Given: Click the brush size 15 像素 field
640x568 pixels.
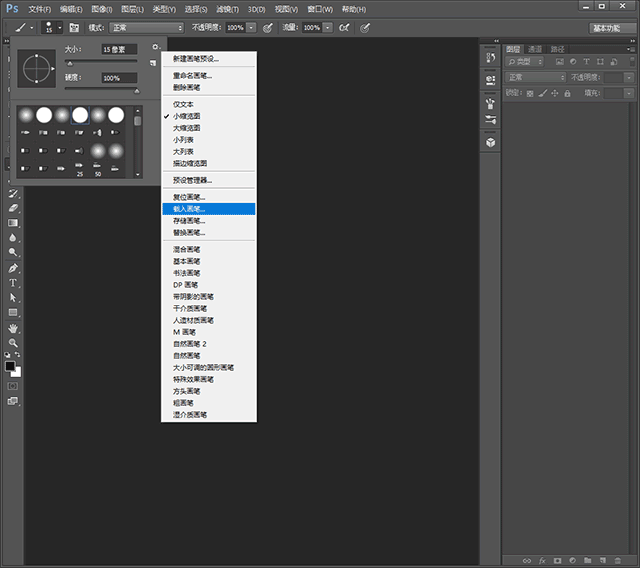Looking at the screenshot, I should tap(118, 49).
